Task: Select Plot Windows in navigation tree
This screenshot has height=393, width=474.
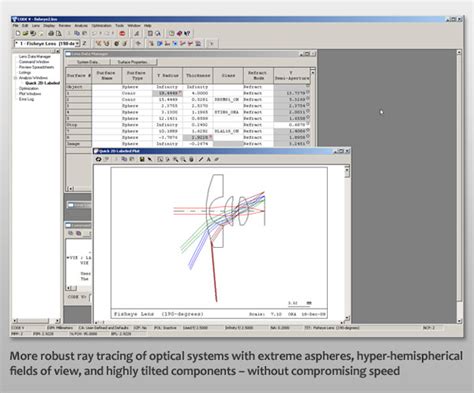Action: pos(30,94)
